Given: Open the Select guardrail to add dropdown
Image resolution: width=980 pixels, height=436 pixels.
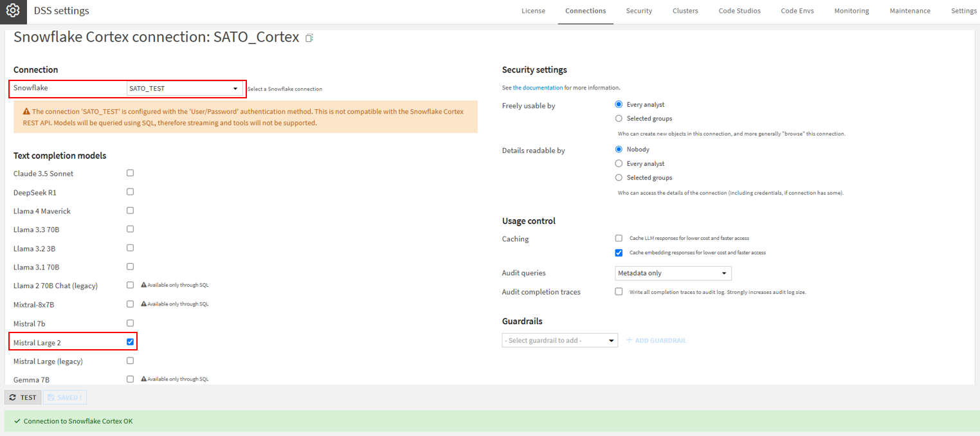Looking at the screenshot, I should pyautogui.click(x=559, y=340).
